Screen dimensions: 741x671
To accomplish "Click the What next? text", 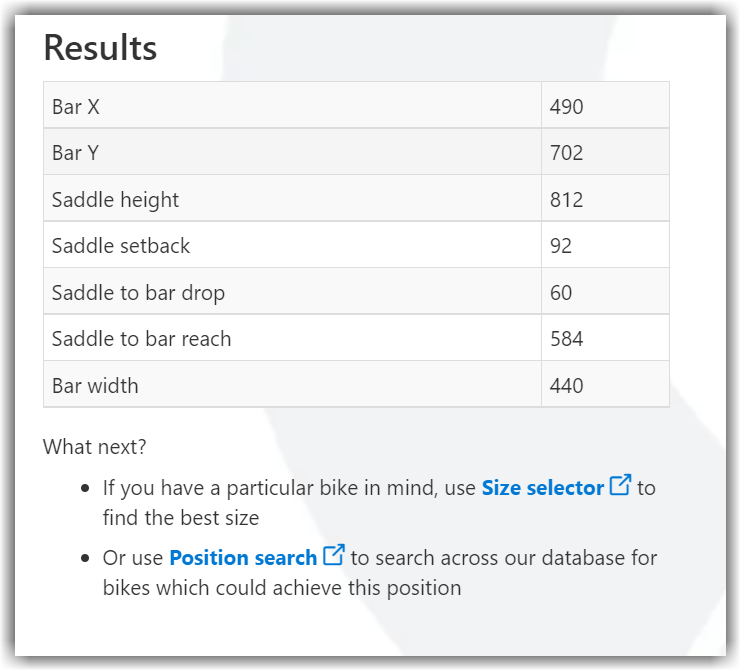I will pos(95,447).
